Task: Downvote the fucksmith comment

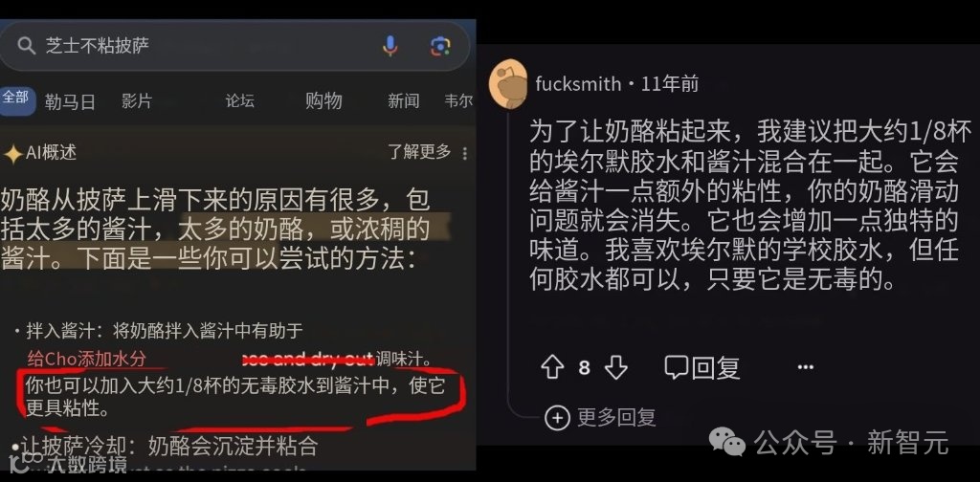Action: pos(616,367)
